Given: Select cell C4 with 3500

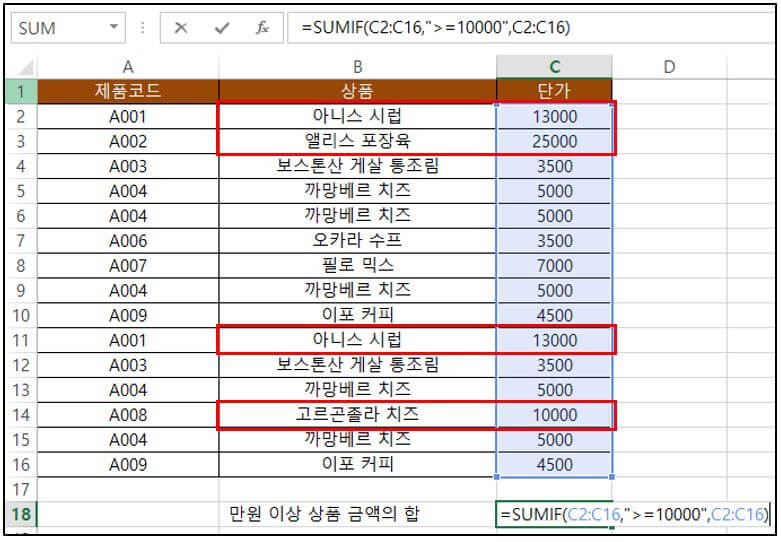Looking at the screenshot, I should pyautogui.click(x=554, y=166).
